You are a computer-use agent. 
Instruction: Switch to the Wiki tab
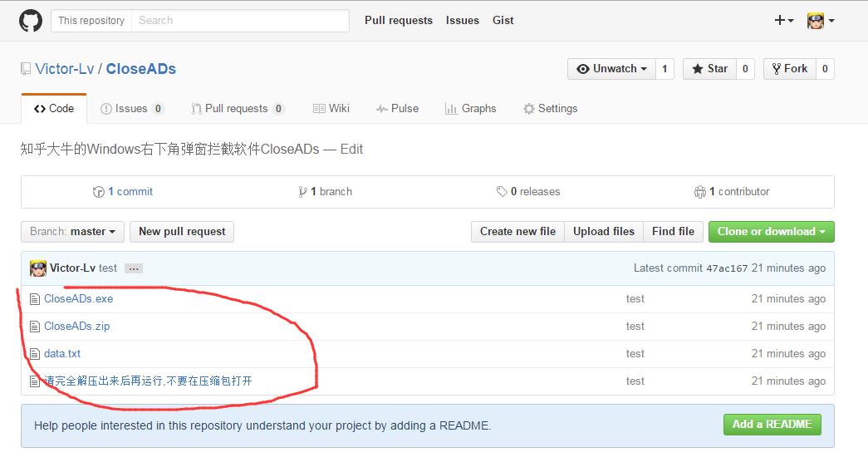[x=331, y=109]
